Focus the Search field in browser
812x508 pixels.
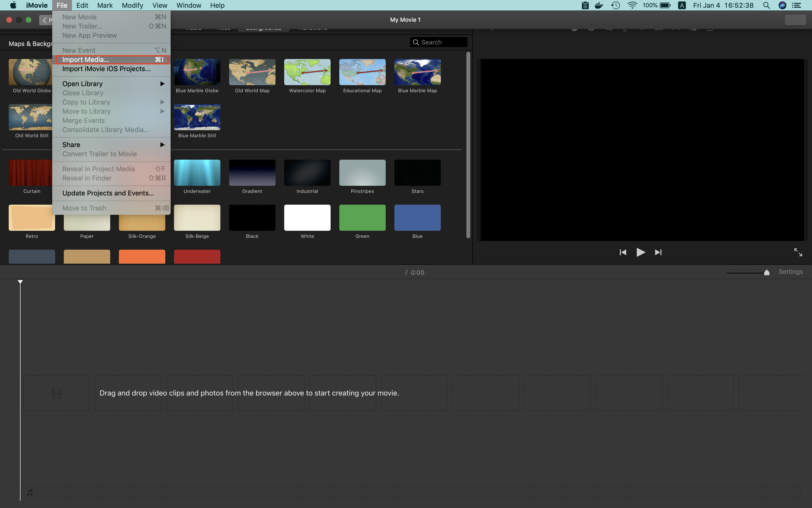click(x=439, y=42)
